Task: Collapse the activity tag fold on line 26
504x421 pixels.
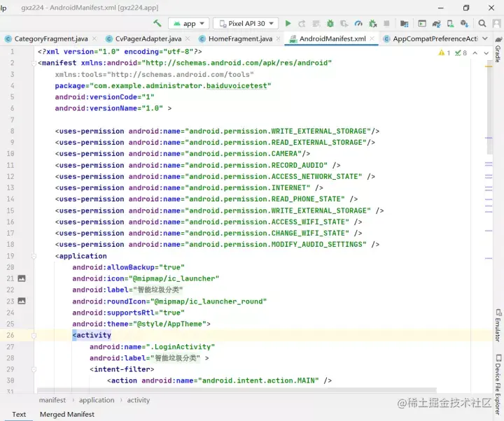Action: 34,336
